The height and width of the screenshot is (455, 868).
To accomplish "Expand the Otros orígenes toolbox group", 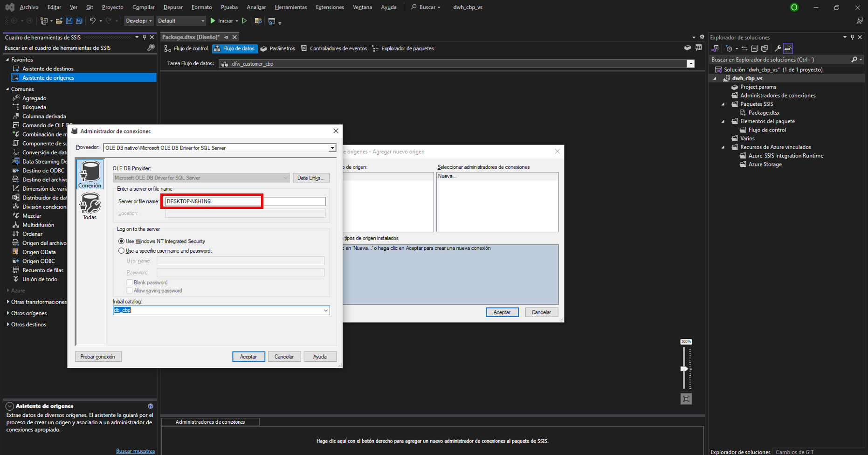I will coord(8,313).
